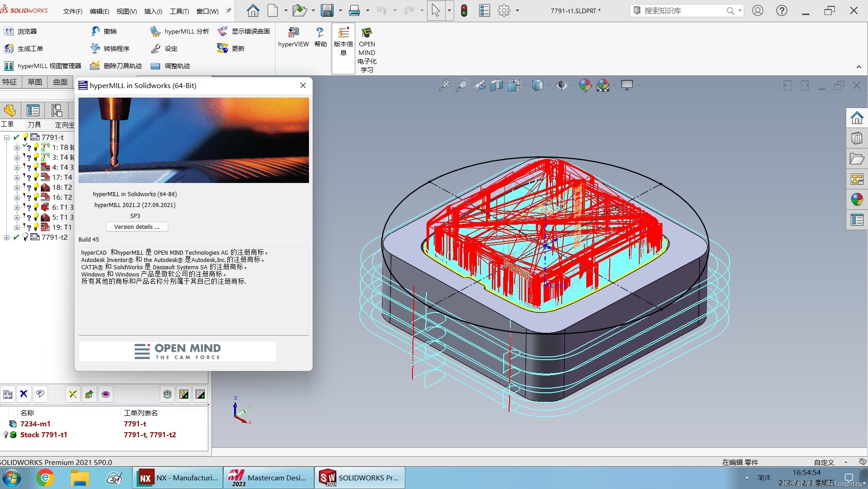Toggle visibility bulb for job 1: T8
This screenshot has height=489, width=868.
(36, 148)
